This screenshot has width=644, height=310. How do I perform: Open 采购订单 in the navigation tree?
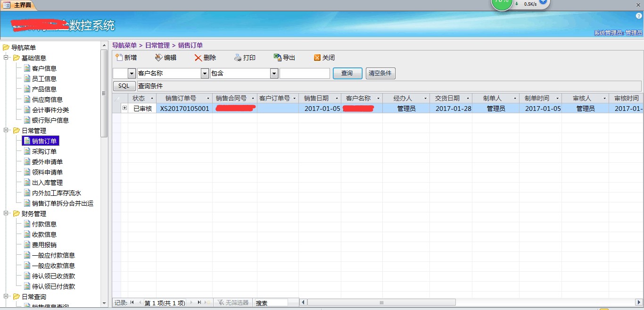click(44, 151)
